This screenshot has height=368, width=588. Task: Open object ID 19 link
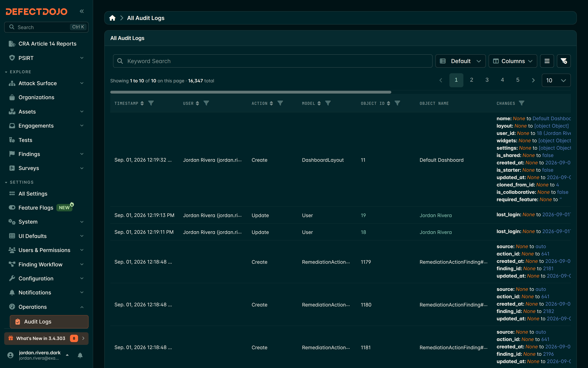tap(363, 215)
